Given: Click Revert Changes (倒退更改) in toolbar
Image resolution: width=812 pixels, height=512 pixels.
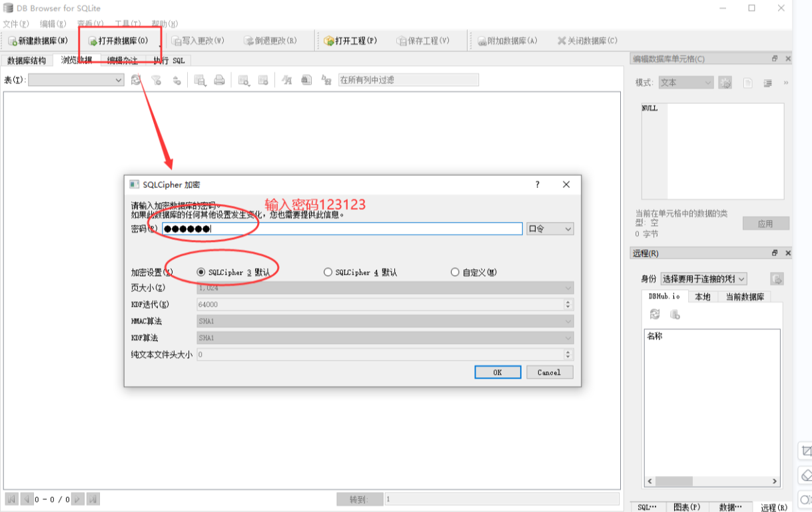Looking at the screenshot, I should tap(270, 41).
